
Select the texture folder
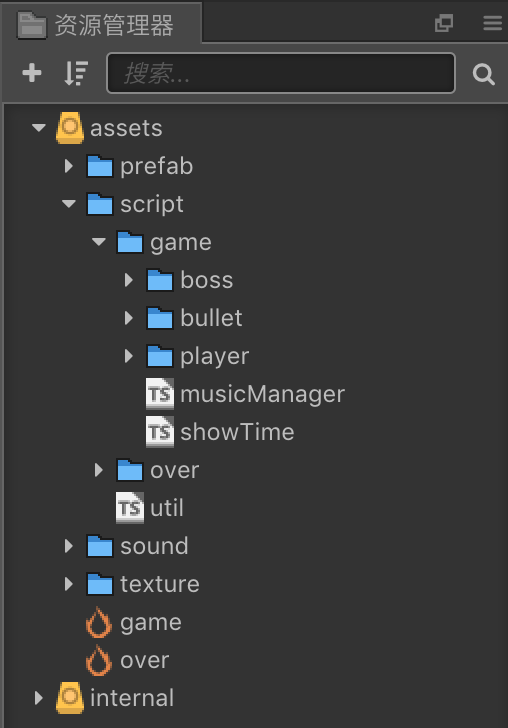(x=143, y=584)
